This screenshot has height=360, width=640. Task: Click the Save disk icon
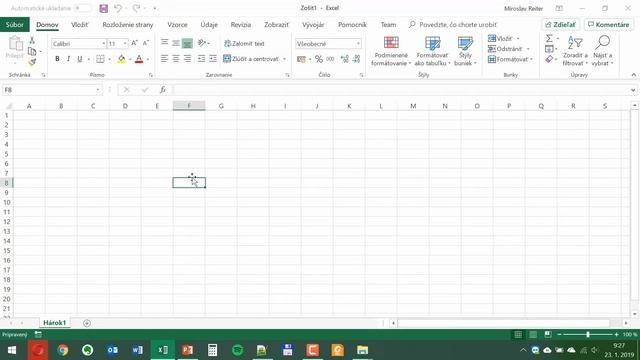point(104,8)
